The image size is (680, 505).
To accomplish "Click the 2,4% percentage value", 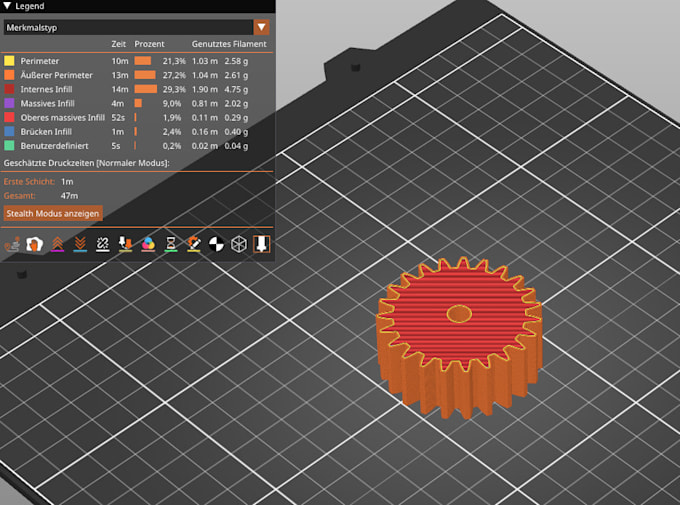I will point(172,131).
